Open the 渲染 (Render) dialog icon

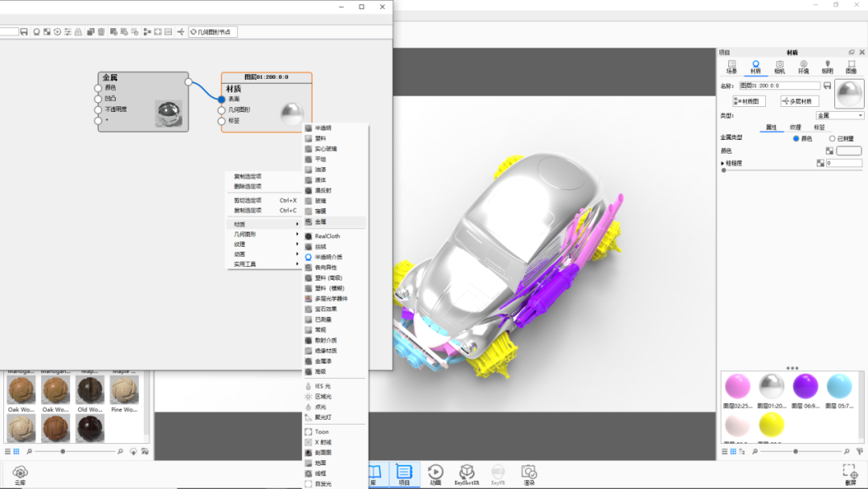pos(529,475)
